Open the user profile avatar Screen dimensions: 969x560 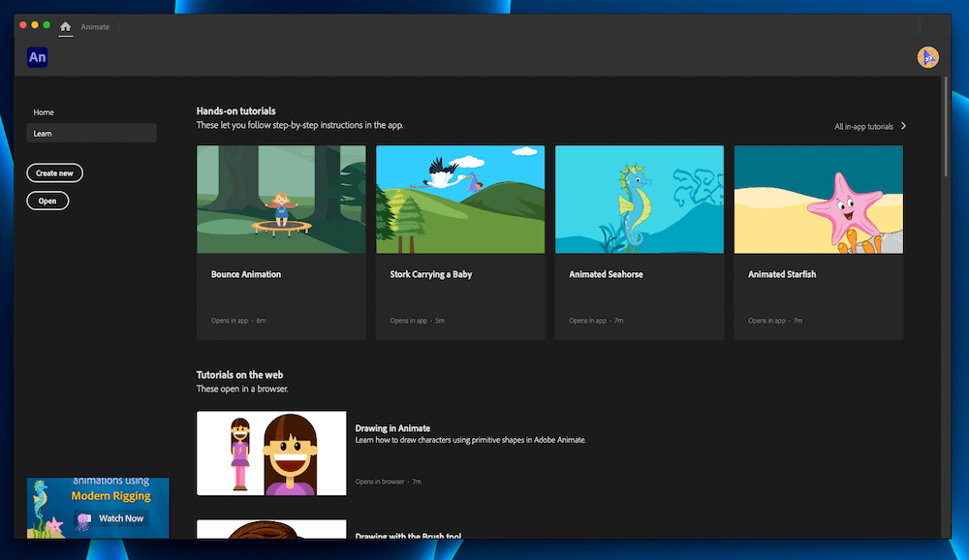click(927, 57)
